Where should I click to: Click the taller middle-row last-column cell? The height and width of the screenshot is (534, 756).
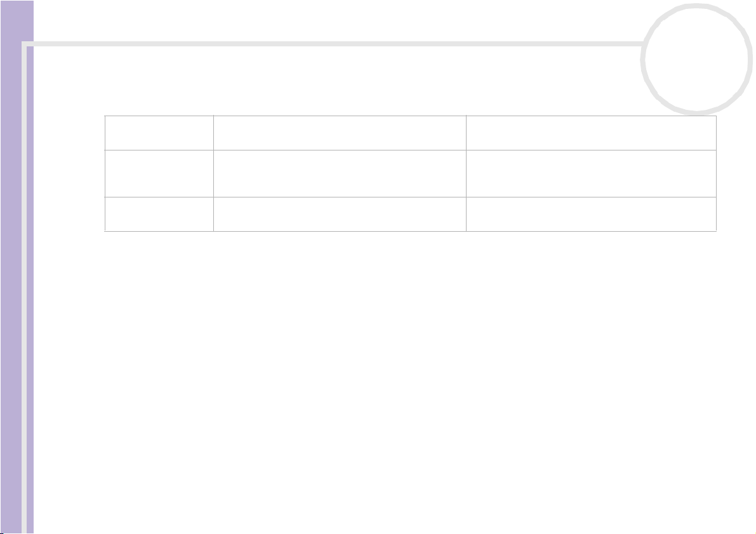tap(591, 173)
